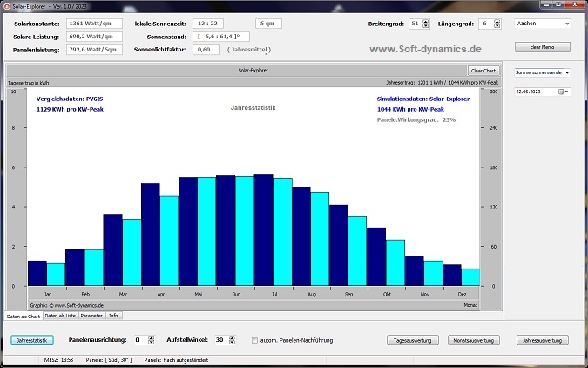
Task: Click the Monatsauswertung button
Action: click(473, 340)
